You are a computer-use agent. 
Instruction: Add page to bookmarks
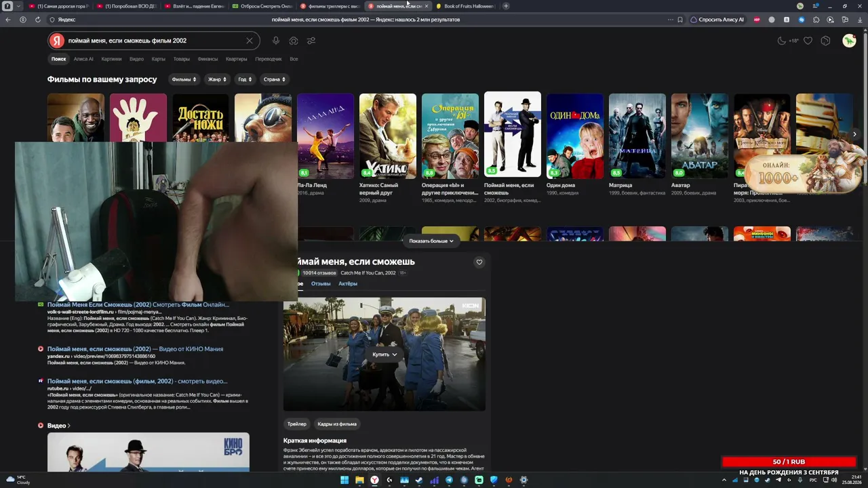(680, 20)
